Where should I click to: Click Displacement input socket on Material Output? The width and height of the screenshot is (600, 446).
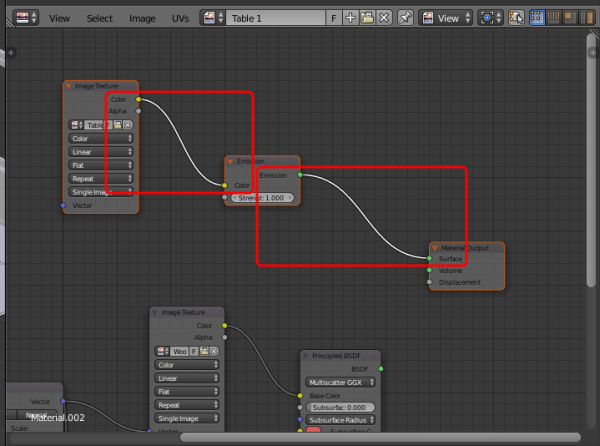coord(429,282)
